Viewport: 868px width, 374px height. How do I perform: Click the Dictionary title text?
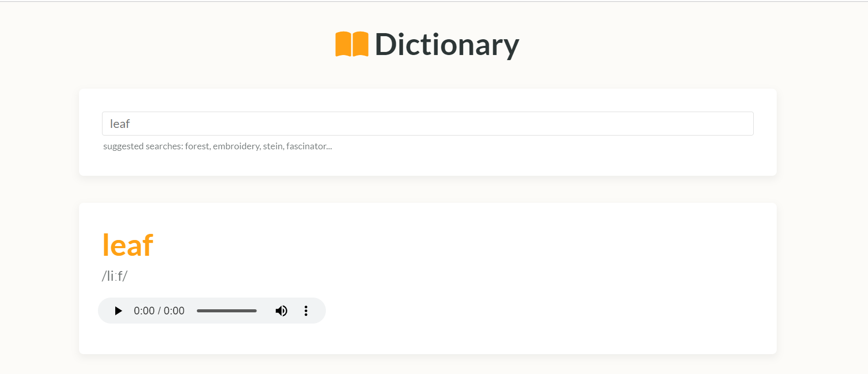[446, 44]
